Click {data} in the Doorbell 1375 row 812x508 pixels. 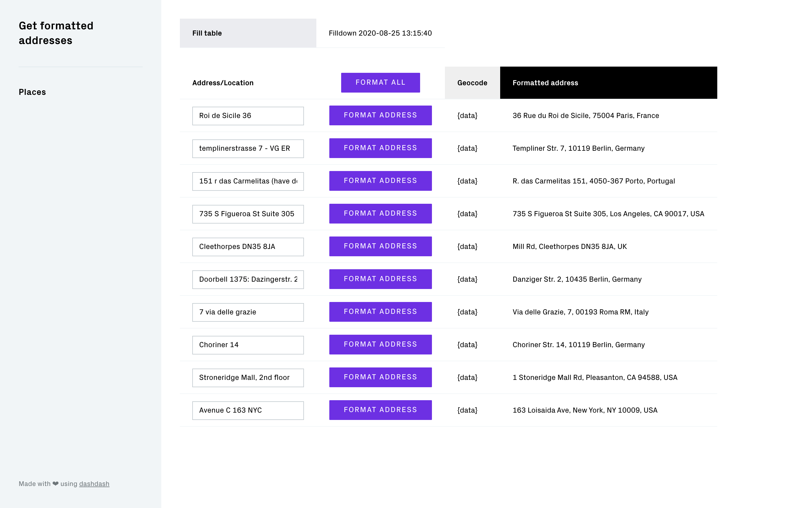pos(467,279)
